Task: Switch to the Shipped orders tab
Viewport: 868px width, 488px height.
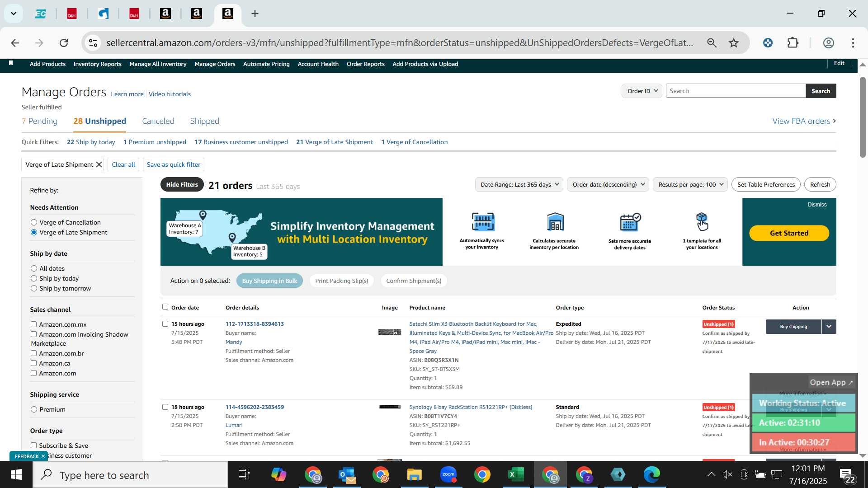Action: point(205,121)
